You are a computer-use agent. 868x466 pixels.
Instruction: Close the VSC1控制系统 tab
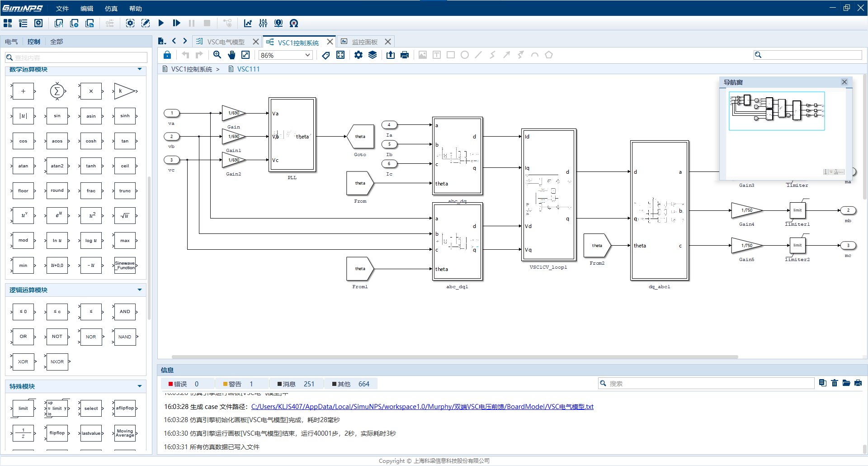(330, 42)
